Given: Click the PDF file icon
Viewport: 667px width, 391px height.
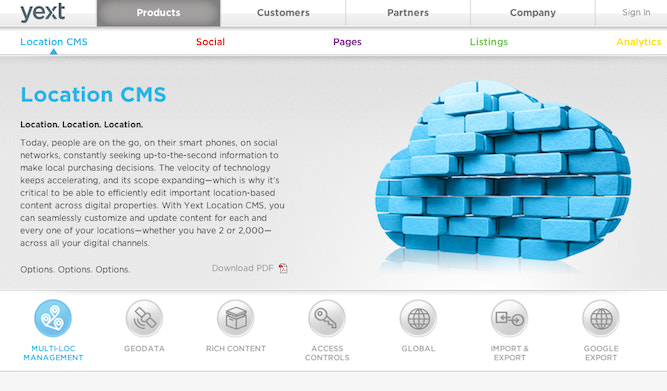Looking at the screenshot, I should [x=283, y=268].
